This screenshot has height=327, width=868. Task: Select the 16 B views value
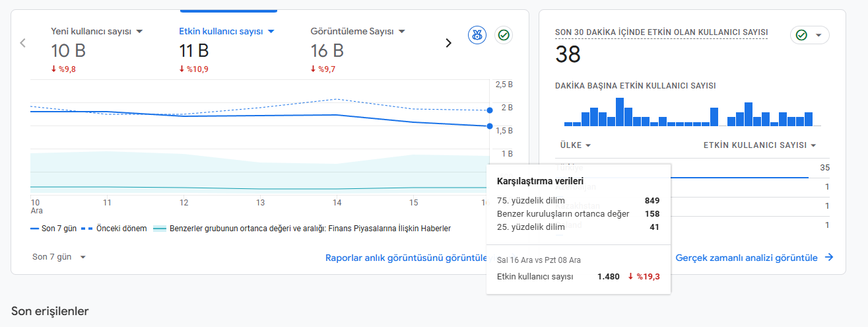327,50
